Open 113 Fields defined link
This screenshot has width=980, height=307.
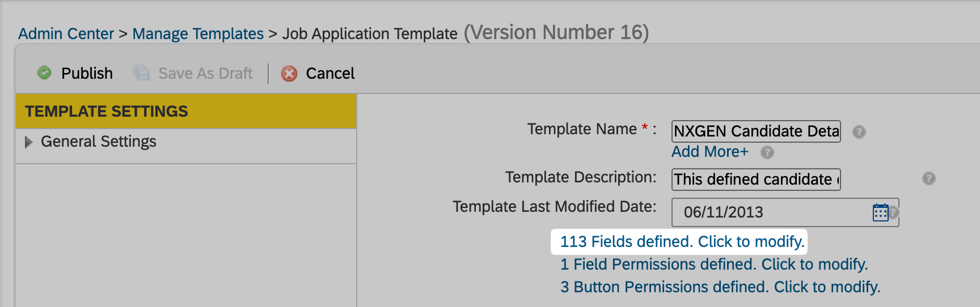(682, 242)
